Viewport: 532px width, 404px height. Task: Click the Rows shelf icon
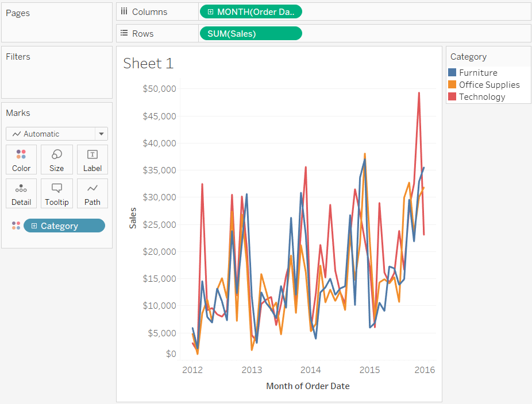coord(124,33)
